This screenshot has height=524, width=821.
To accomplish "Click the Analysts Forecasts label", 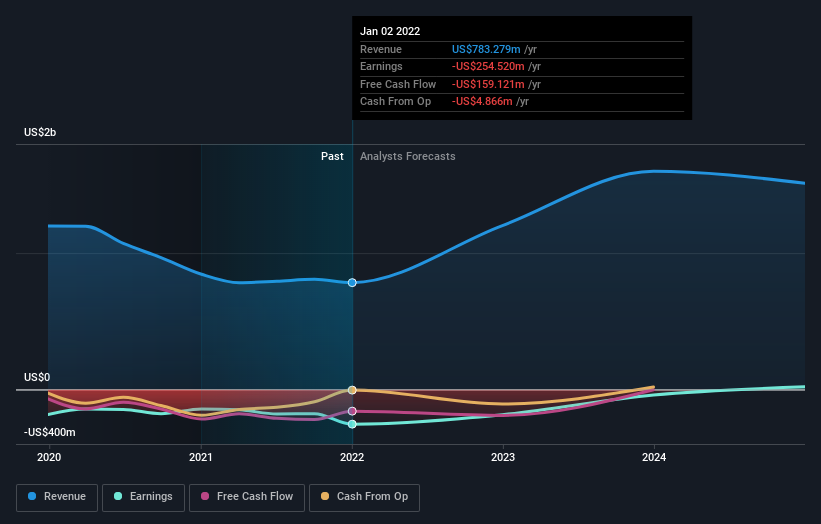I will tap(408, 157).
